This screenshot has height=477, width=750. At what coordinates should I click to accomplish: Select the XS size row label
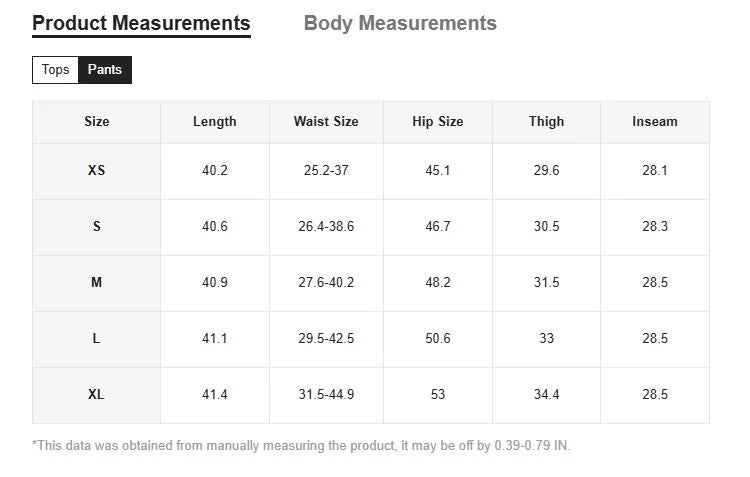[x=97, y=171]
